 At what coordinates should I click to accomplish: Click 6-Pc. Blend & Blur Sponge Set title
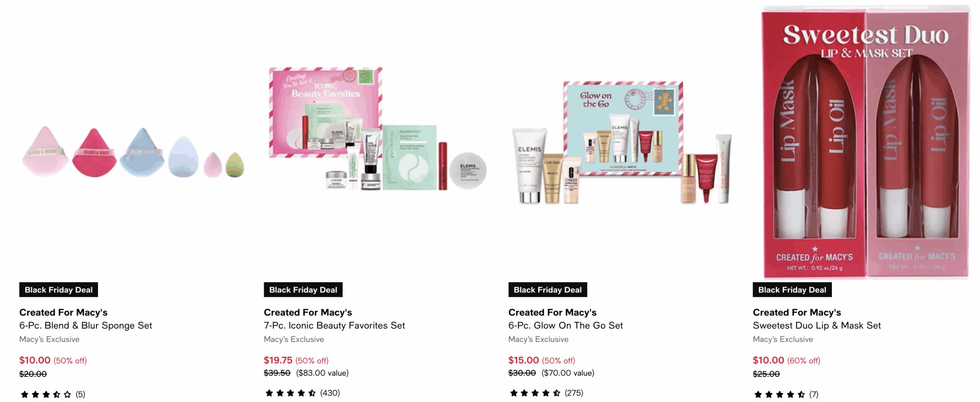tap(85, 325)
